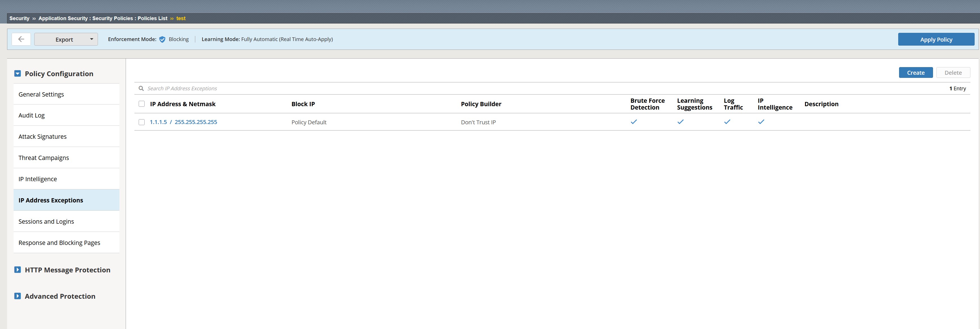
Task: Toggle the select-all header checkbox
Action: click(141, 104)
